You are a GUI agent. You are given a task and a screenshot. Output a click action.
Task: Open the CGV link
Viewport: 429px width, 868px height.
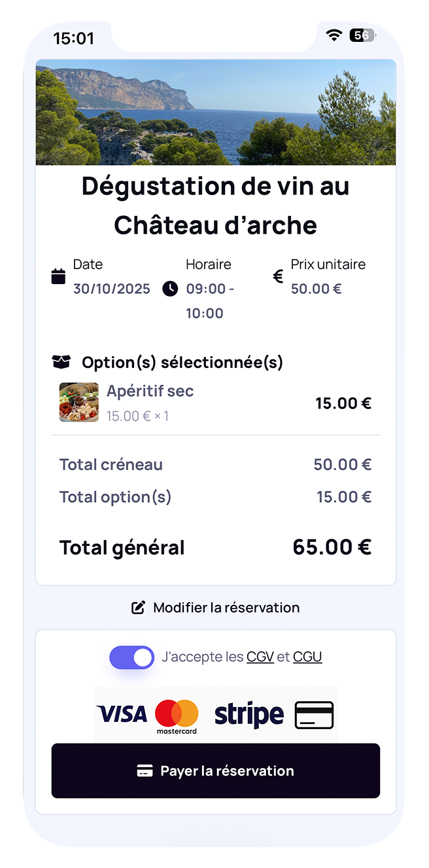260,657
